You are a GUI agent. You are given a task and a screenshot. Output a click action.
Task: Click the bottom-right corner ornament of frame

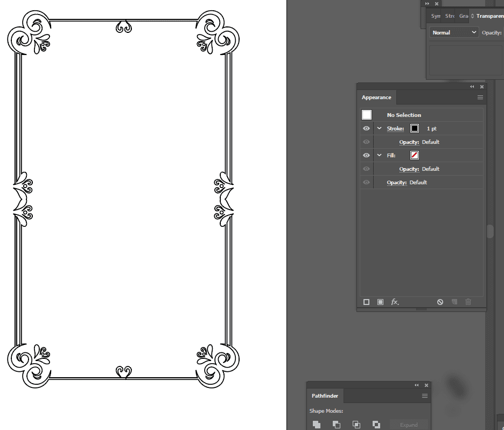[x=218, y=366]
